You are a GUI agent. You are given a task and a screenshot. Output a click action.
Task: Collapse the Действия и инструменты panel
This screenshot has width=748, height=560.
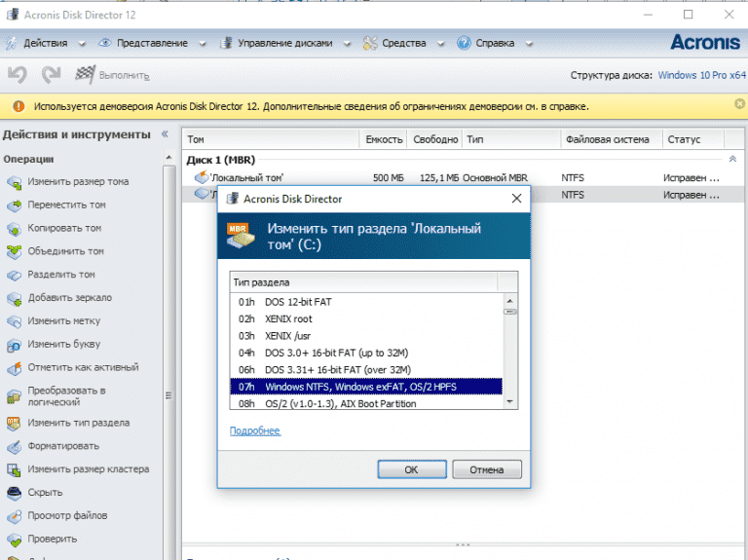(165, 134)
